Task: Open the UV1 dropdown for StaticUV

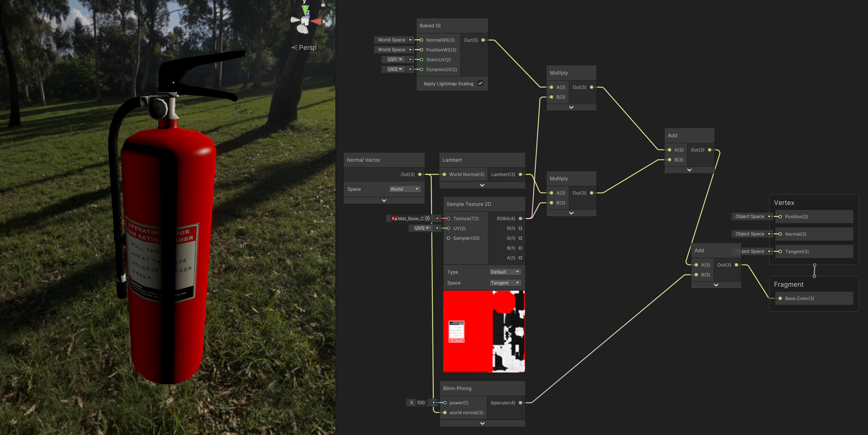Action: 395,59
